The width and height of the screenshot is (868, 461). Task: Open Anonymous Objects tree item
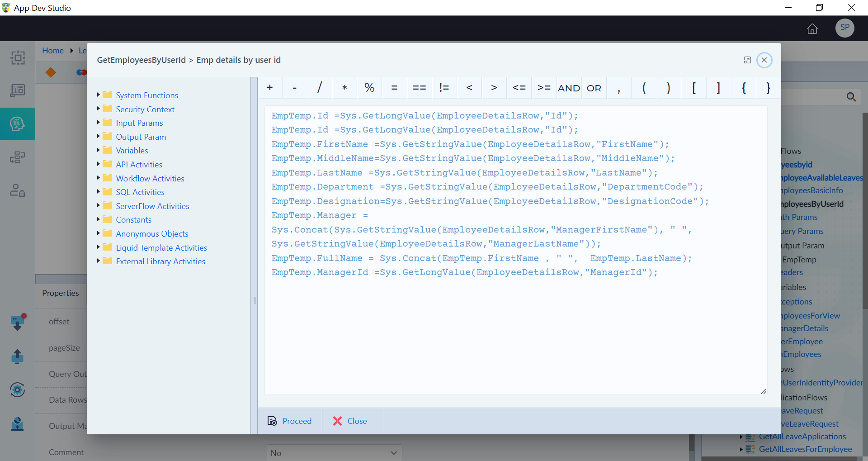click(152, 233)
